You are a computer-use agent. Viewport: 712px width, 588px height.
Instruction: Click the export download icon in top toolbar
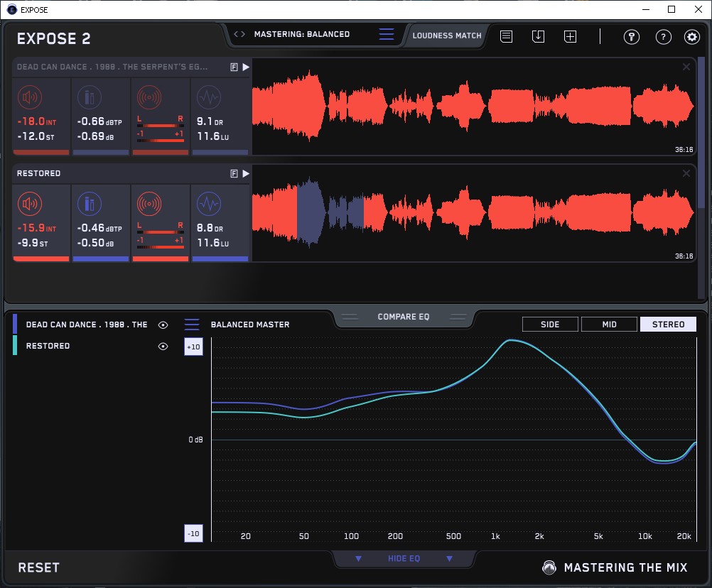[538, 36]
